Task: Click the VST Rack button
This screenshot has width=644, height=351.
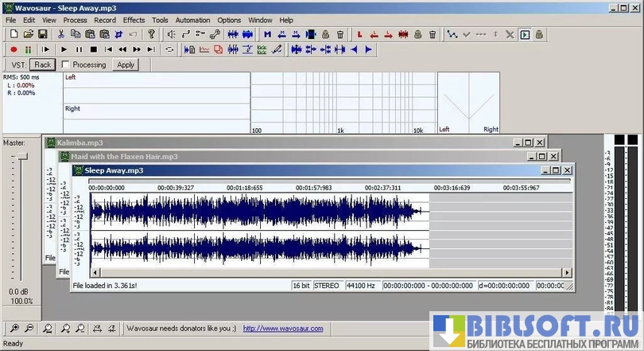Action: [x=42, y=64]
